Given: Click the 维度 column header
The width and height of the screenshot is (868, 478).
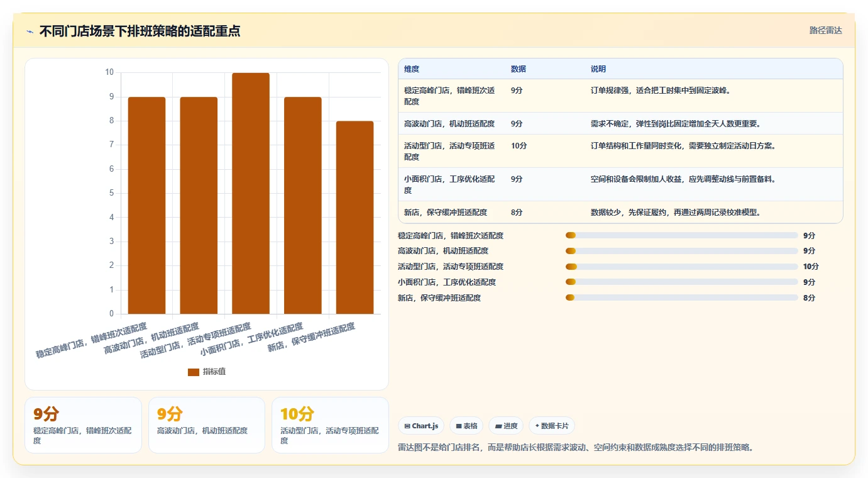Looking at the screenshot, I should (x=412, y=69).
